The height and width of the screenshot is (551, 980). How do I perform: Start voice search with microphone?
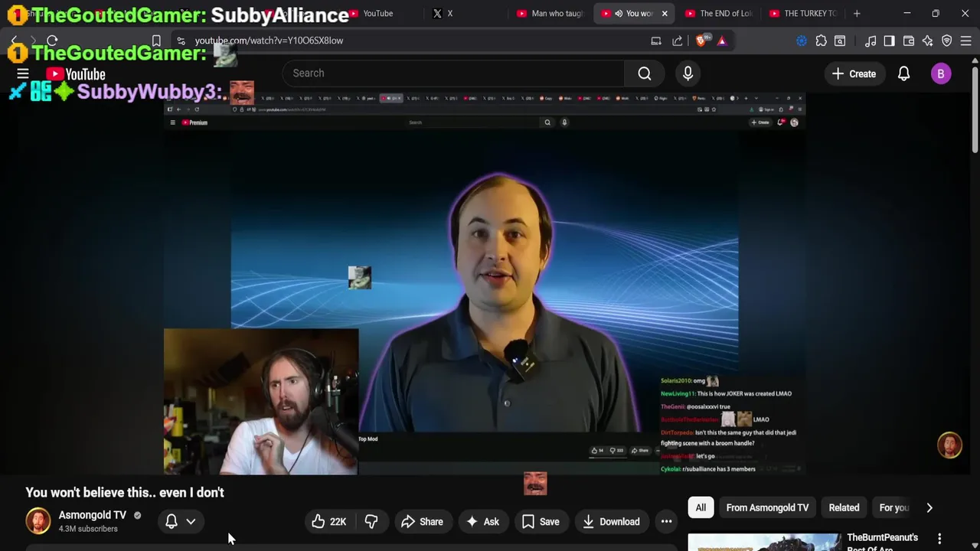(x=688, y=73)
